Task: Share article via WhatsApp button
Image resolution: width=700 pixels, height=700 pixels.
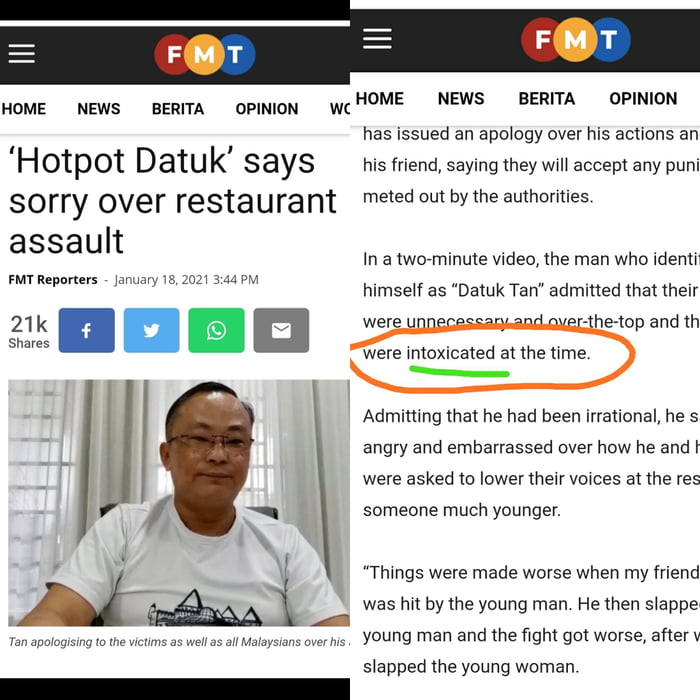Action: (217, 330)
